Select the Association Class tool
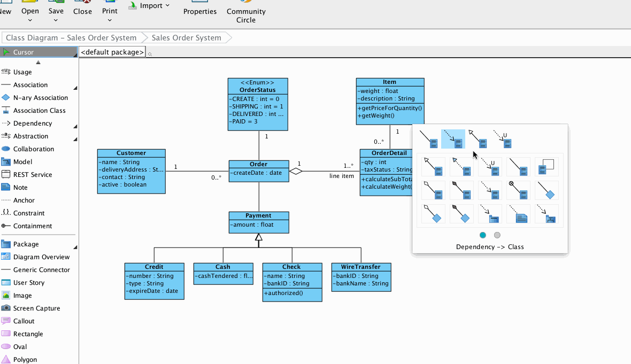This screenshot has width=631, height=364. click(38, 111)
